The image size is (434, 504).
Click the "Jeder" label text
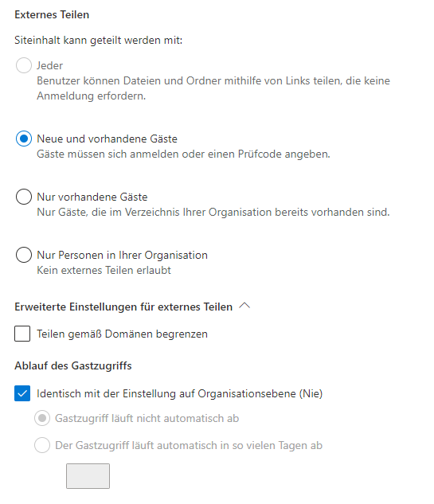pos(50,65)
